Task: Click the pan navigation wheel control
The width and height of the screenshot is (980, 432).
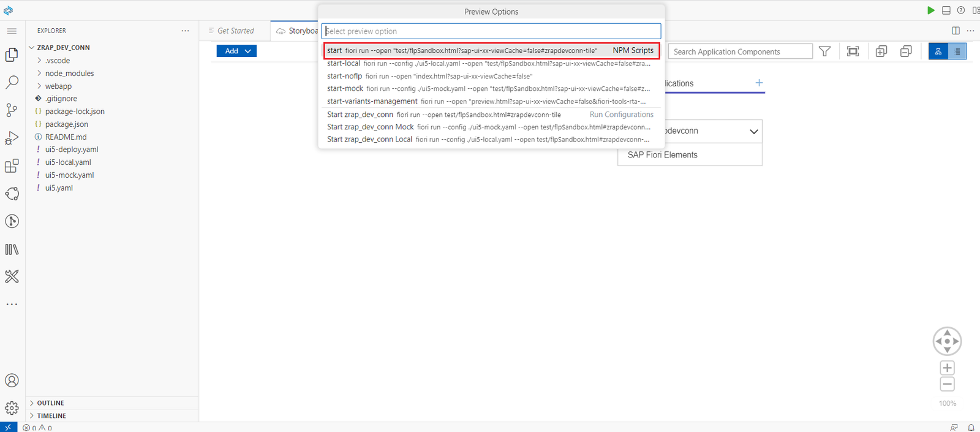Action: (947, 341)
